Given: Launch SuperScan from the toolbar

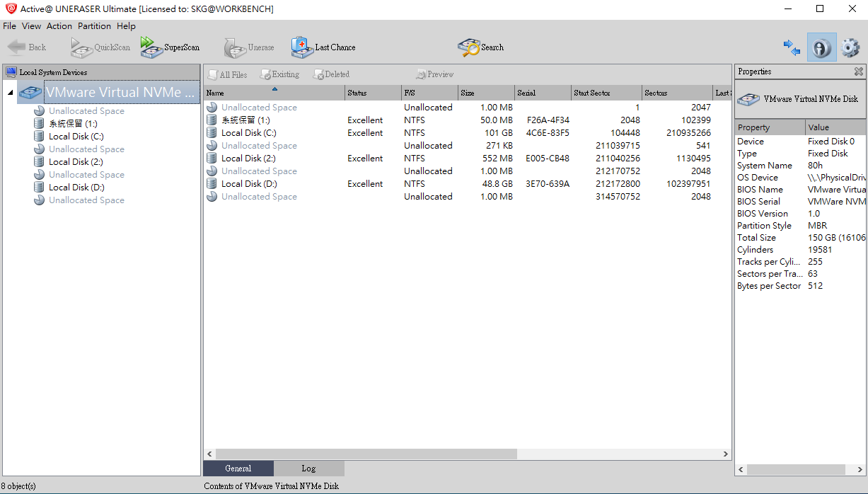Looking at the screenshot, I should [x=170, y=47].
